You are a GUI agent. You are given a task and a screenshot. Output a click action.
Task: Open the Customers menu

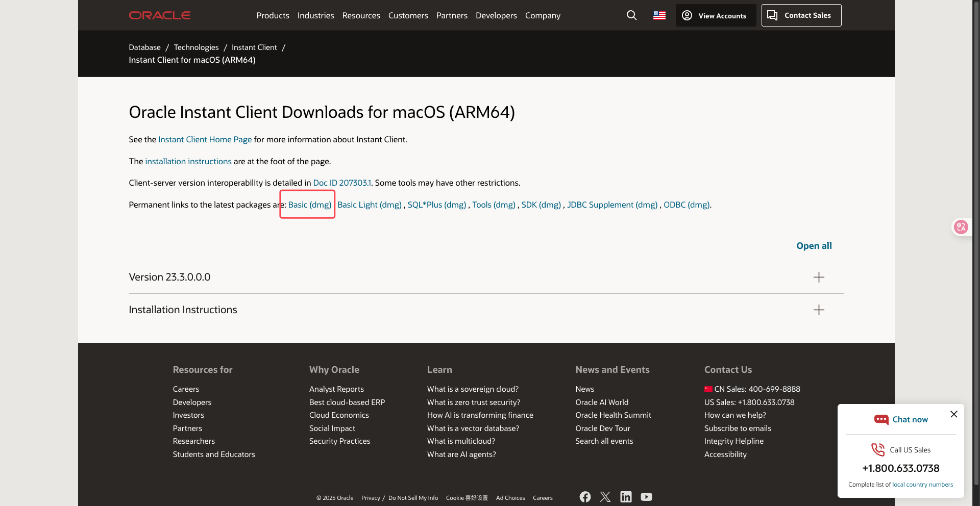coord(408,16)
